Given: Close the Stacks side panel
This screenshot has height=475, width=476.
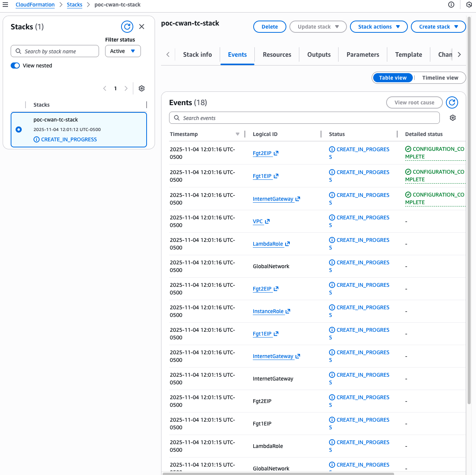Looking at the screenshot, I should [142, 27].
